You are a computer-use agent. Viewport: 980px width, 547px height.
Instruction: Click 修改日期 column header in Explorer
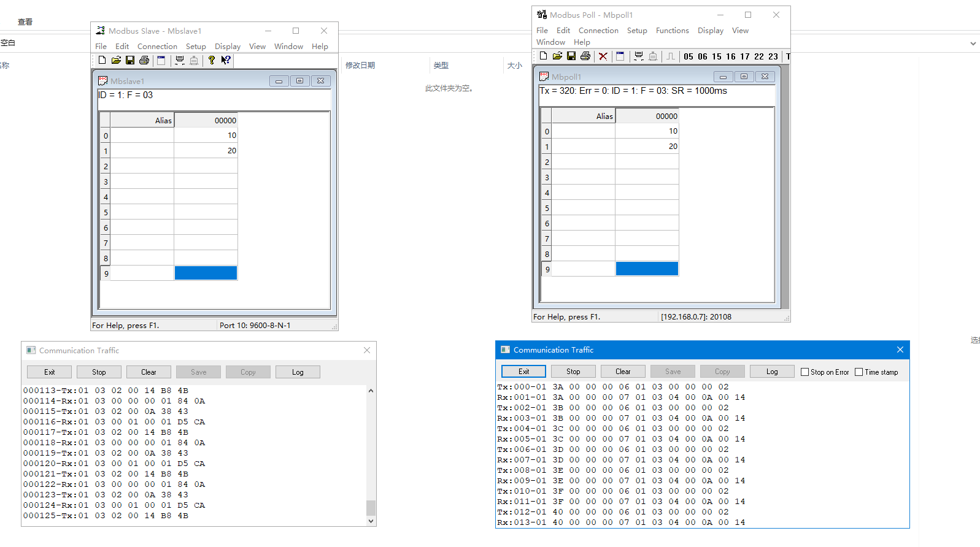[360, 65]
